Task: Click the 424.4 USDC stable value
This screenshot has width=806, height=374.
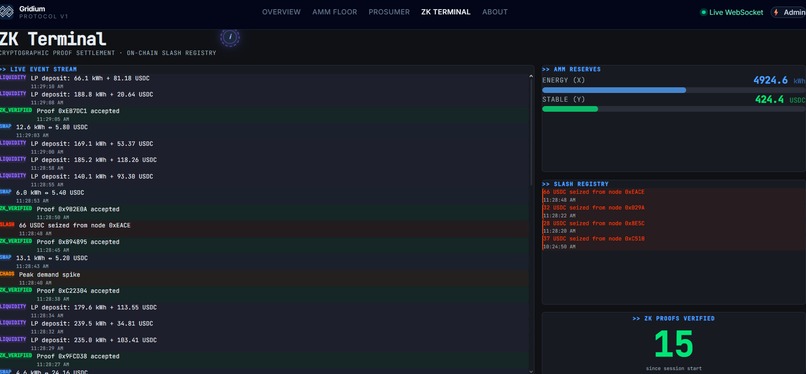Action: tap(780, 100)
